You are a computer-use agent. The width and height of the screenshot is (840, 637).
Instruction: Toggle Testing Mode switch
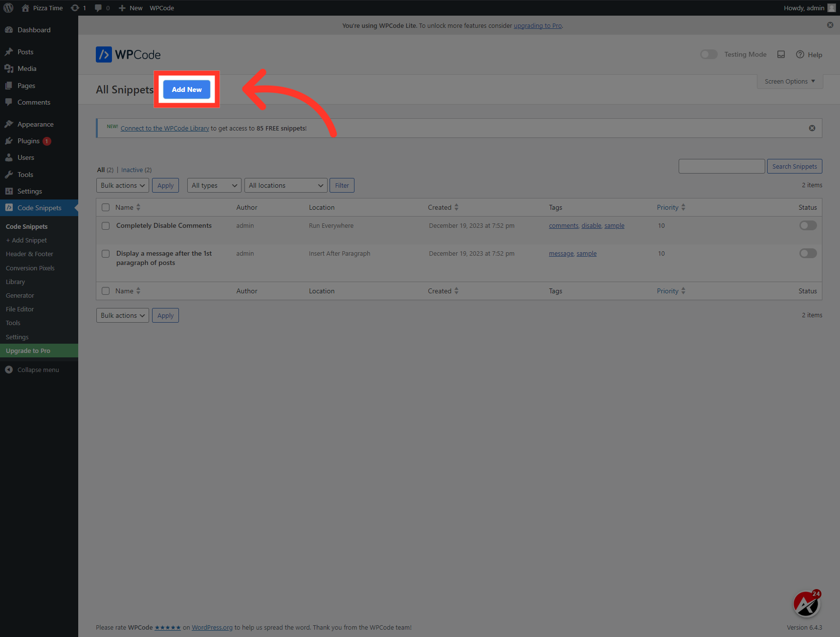click(708, 54)
